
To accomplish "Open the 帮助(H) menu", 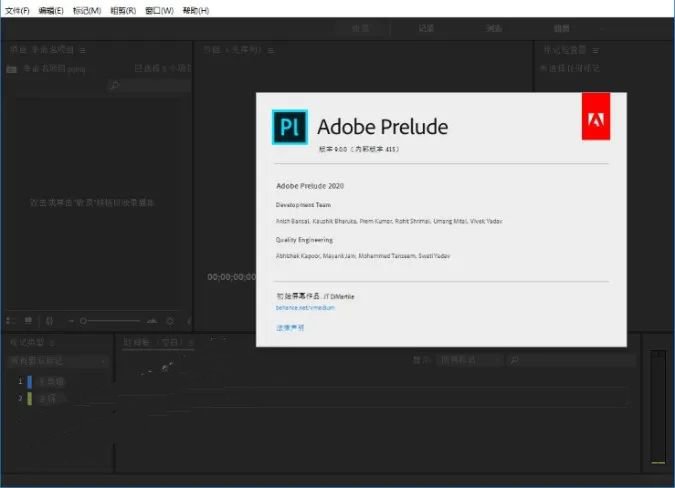I will (196, 11).
